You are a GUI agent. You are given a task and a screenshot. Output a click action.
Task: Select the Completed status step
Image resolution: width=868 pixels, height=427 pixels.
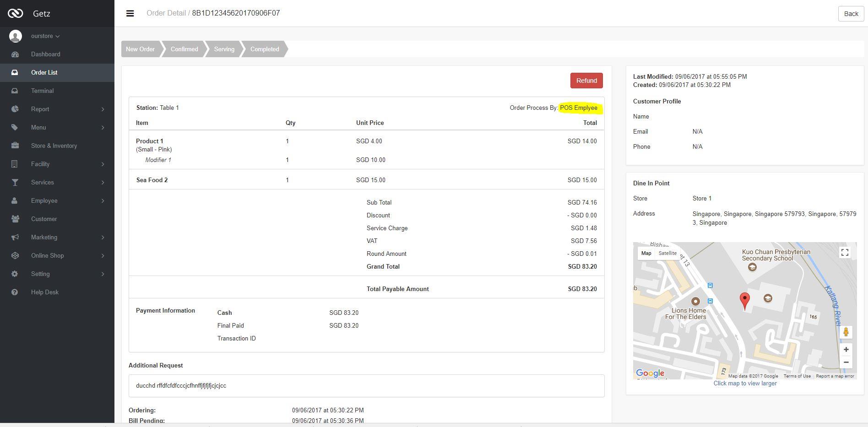coord(264,49)
